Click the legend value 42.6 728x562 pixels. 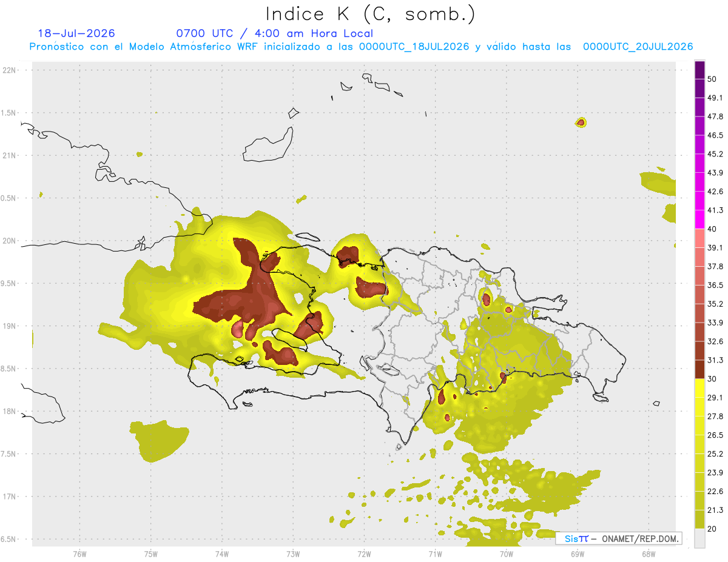tap(715, 192)
